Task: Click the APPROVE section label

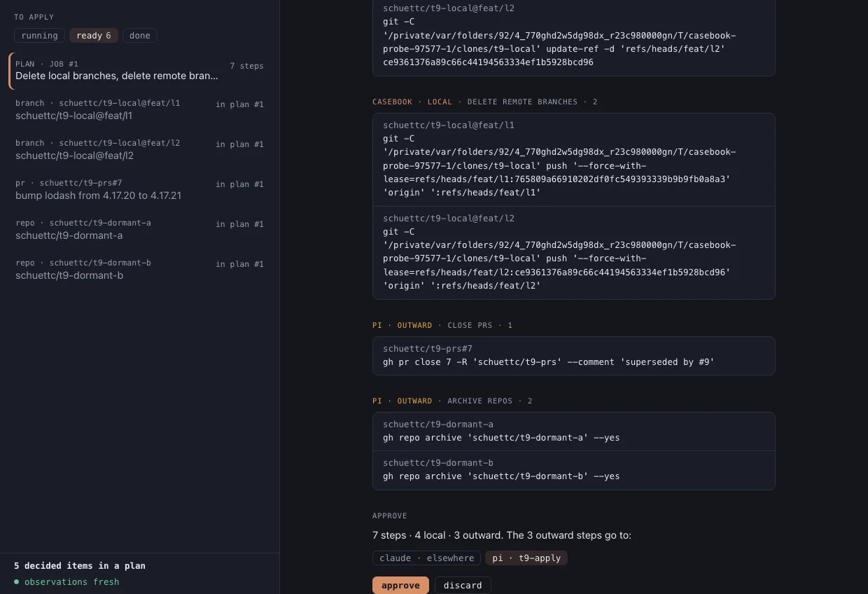Action: [390, 516]
